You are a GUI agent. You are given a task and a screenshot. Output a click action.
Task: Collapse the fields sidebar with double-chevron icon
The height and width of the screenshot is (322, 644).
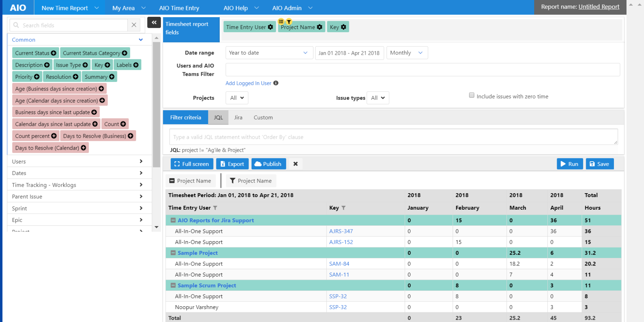tap(154, 22)
